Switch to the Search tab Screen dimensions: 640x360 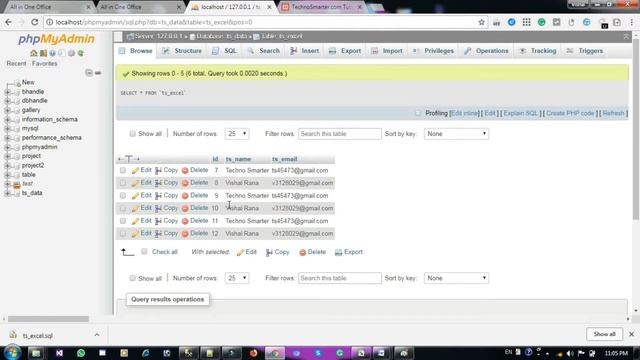[x=264, y=51]
